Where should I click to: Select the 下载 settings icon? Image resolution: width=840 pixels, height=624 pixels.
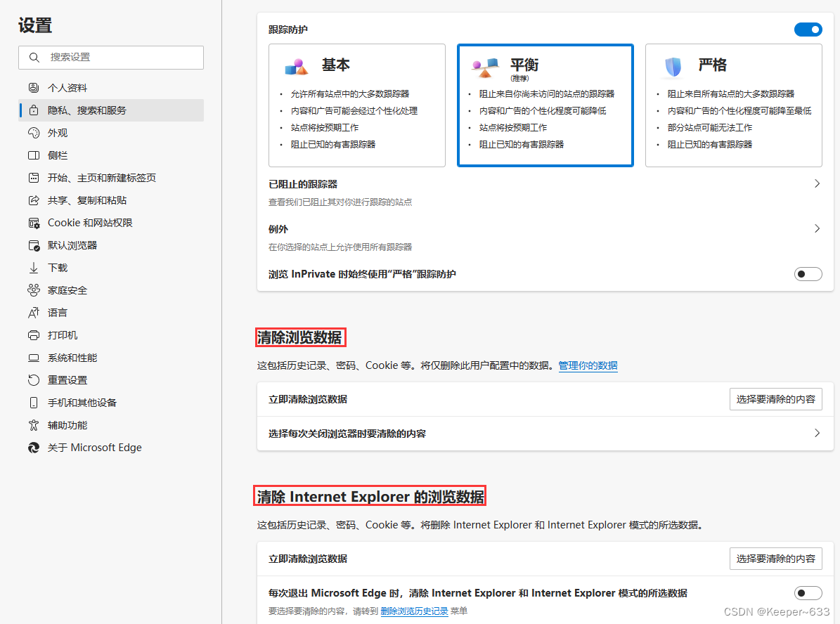click(x=34, y=267)
